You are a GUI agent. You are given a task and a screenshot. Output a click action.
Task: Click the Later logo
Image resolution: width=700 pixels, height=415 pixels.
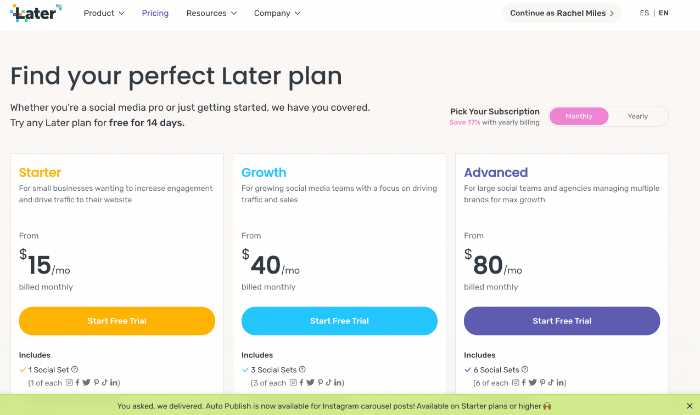tap(36, 13)
